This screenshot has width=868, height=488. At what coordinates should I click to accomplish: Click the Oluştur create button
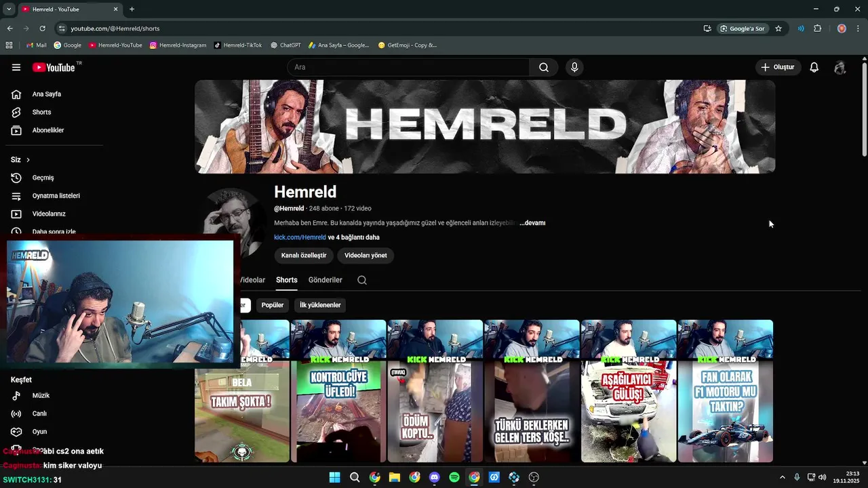coord(778,67)
